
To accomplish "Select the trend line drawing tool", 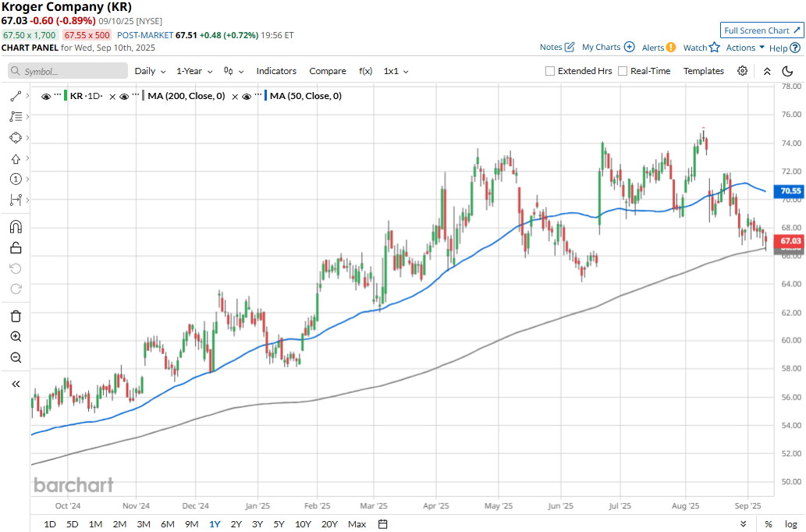I will pos(16,96).
